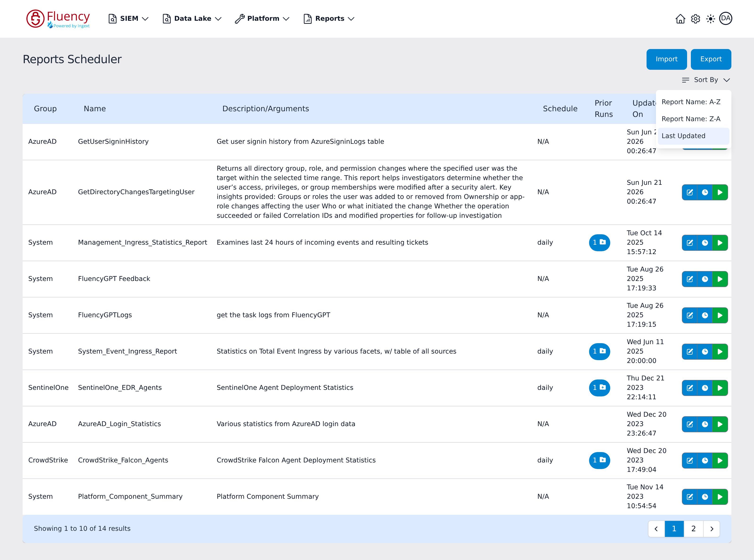
Task: Run the CrowdStrike_Falcon_Agents report
Action: 720,460
